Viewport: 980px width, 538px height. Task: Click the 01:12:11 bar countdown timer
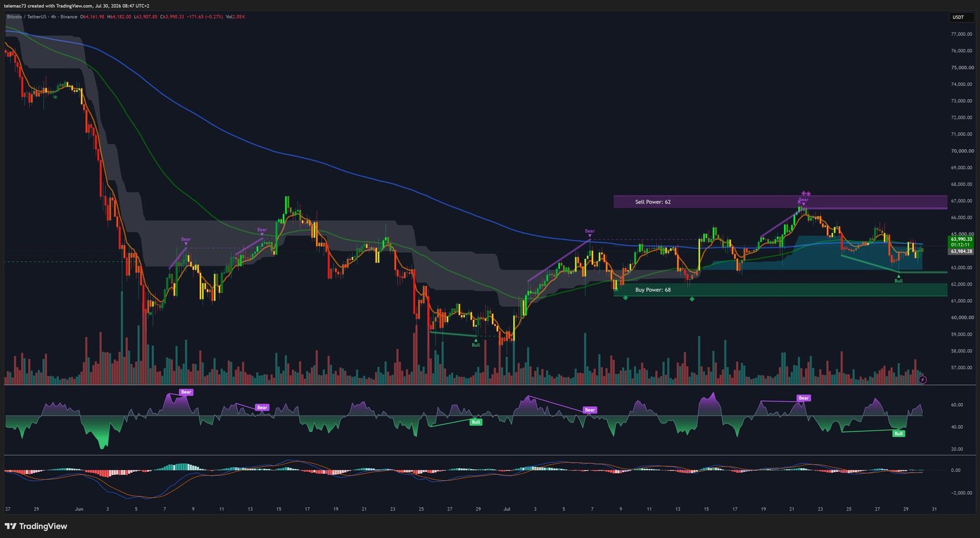[961, 244]
